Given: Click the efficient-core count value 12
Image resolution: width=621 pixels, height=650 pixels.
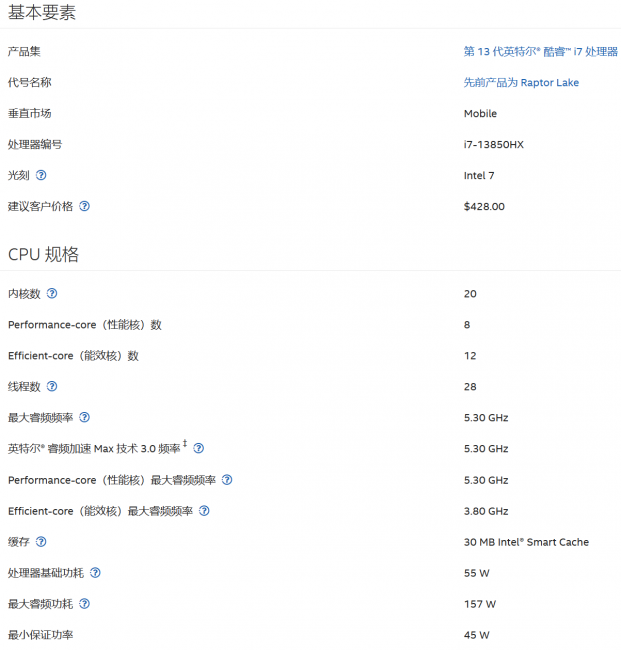Looking at the screenshot, I should click(470, 356).
